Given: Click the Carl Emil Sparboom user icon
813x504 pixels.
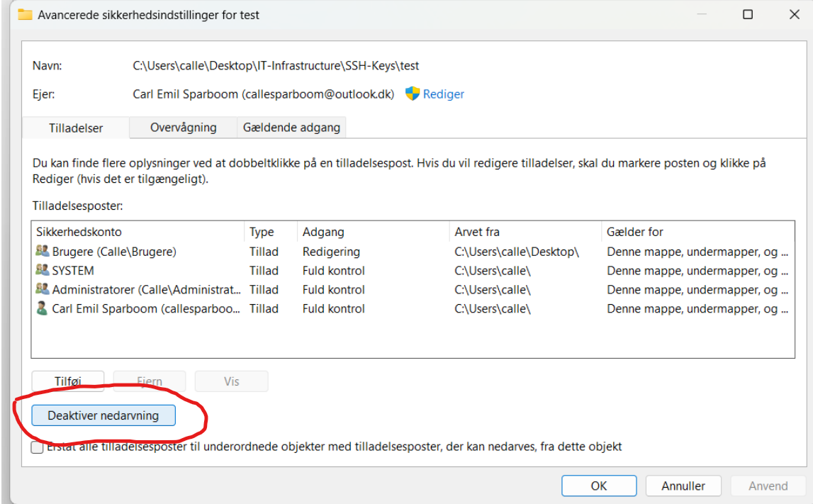Looking at the screenshot, I should 43,309.
